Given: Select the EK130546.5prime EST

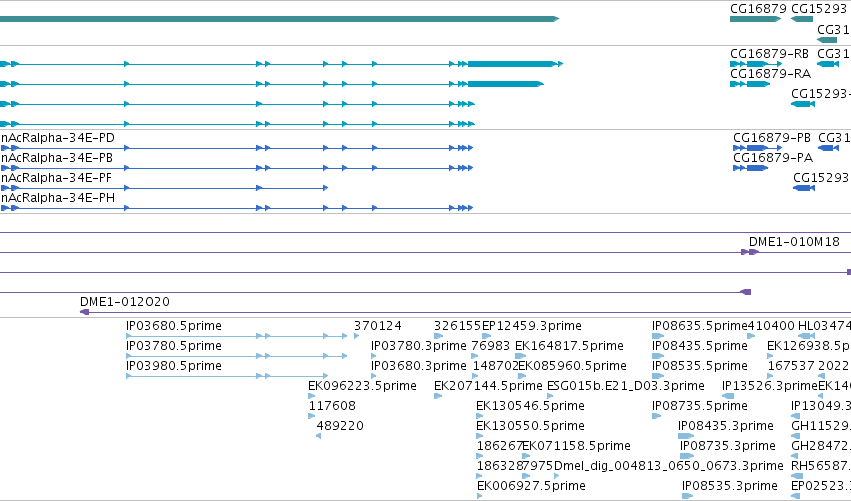Looking at the screenshot, I should coord(479,416).
